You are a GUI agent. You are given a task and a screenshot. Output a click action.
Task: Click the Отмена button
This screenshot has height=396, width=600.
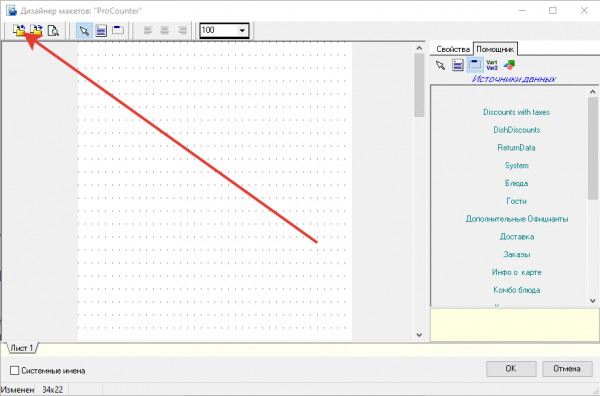(567, 369)
